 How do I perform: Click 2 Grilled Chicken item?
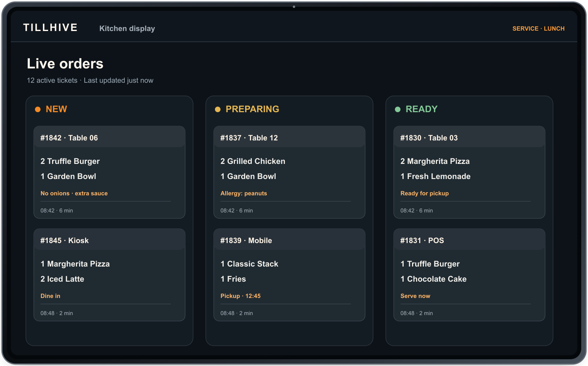[253, 161]
